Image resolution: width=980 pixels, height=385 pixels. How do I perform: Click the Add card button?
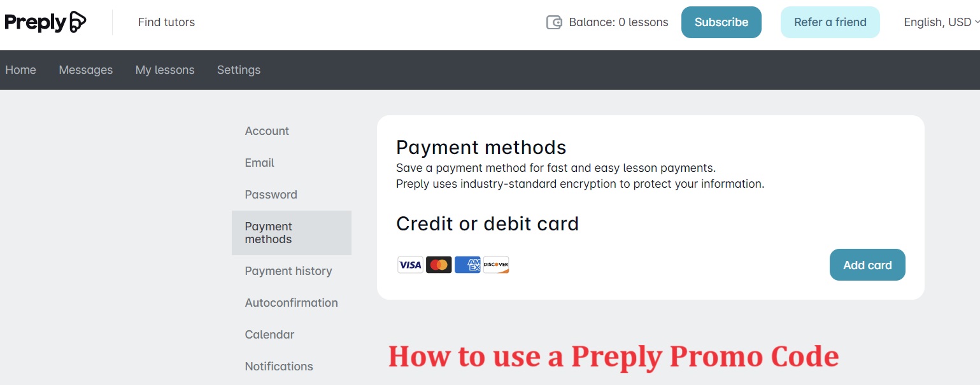(x=867, y=265)
